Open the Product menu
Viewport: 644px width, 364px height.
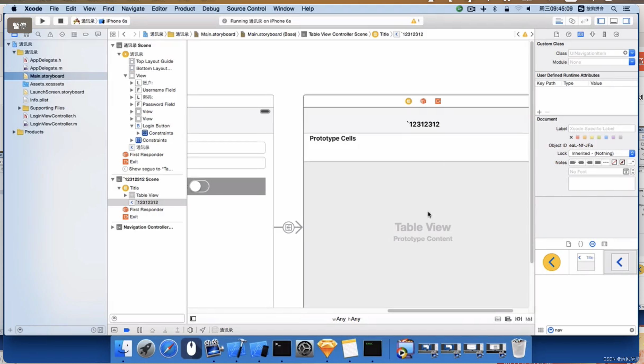[x=184, y=8]
